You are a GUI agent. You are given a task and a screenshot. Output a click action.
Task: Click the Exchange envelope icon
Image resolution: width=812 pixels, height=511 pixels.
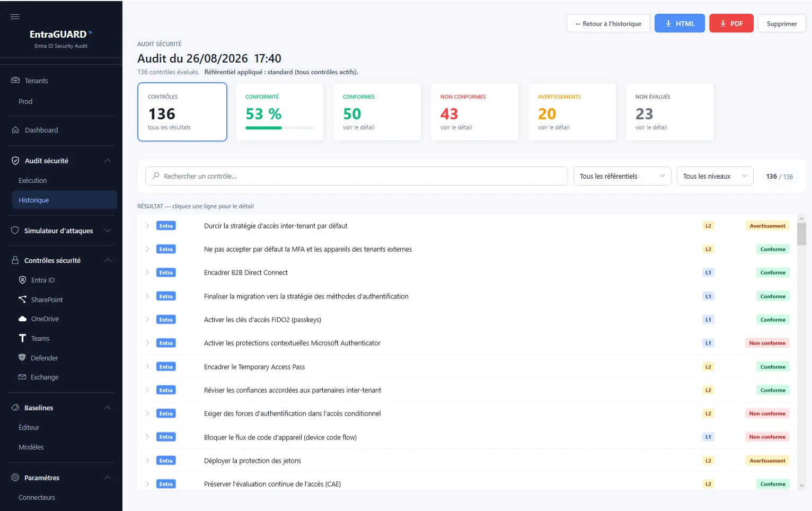tap(22, 377)
